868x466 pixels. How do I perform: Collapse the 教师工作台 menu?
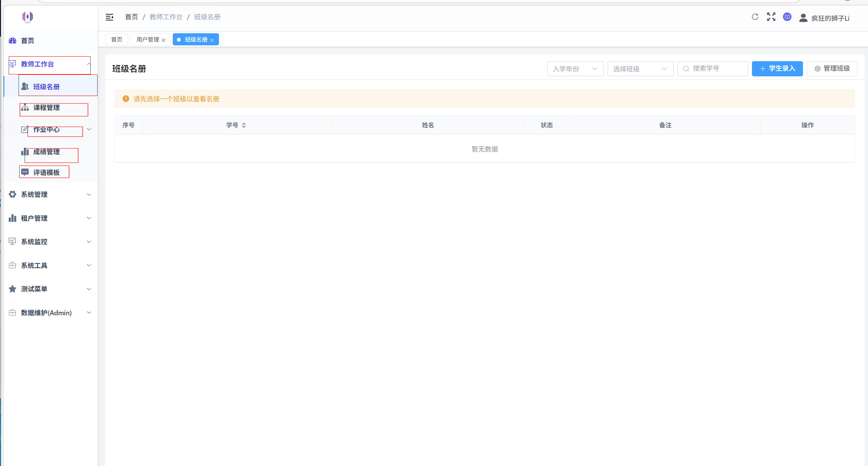[88, 64]
